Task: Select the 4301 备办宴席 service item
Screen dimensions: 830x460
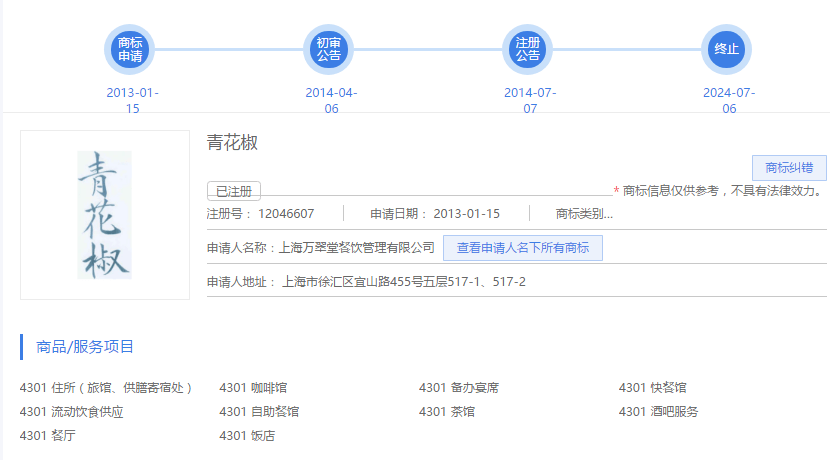Action: (459, 387)
